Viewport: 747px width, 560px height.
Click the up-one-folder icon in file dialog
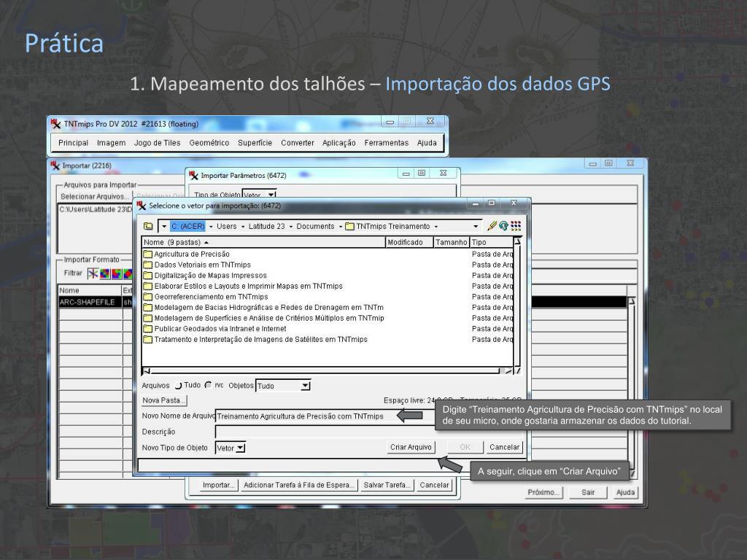coord(148,226)
